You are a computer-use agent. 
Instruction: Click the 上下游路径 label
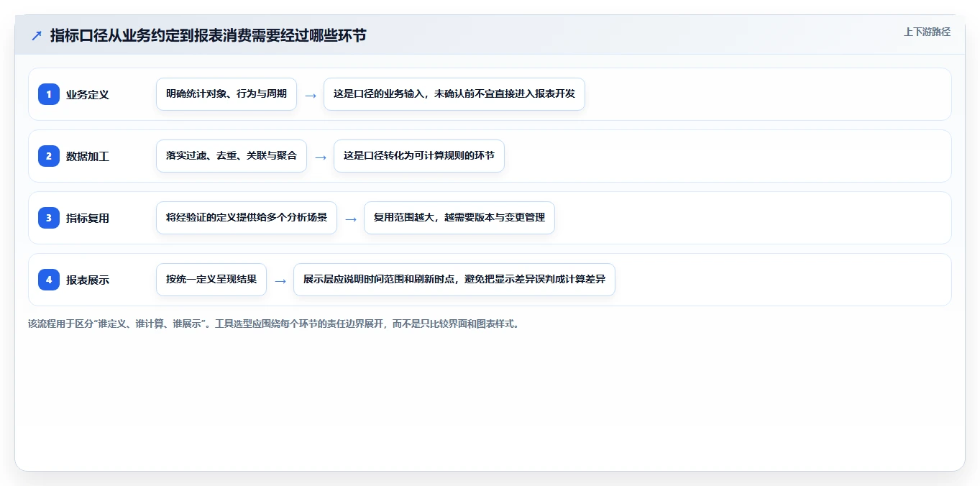(x=927, y=32)
